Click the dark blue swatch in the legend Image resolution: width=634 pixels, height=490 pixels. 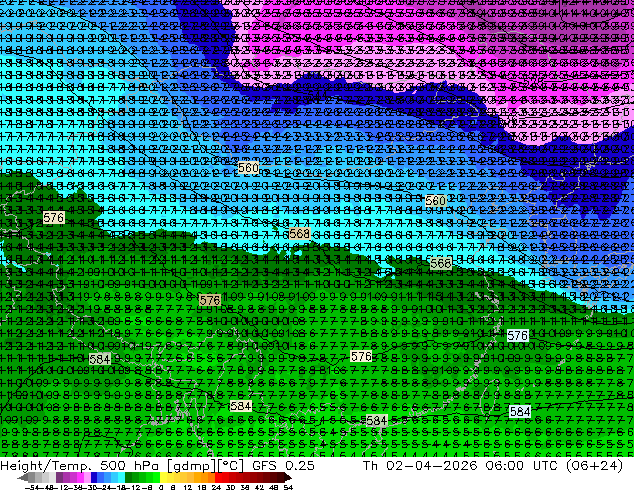coord(94,478)
